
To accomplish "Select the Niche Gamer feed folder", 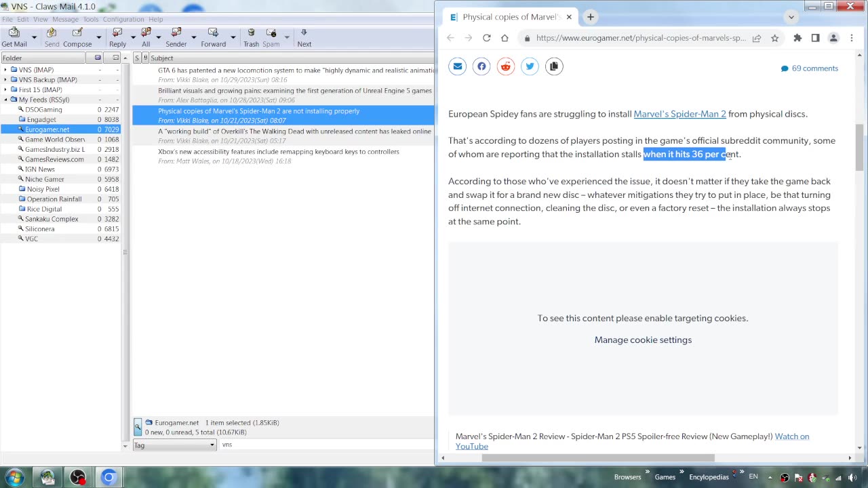I will pos(61,179).
